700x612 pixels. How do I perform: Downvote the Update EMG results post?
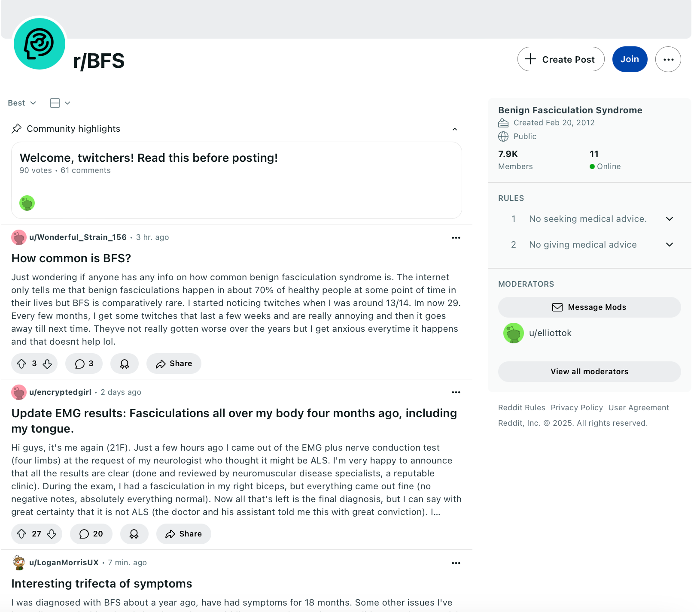click(52, 534)
